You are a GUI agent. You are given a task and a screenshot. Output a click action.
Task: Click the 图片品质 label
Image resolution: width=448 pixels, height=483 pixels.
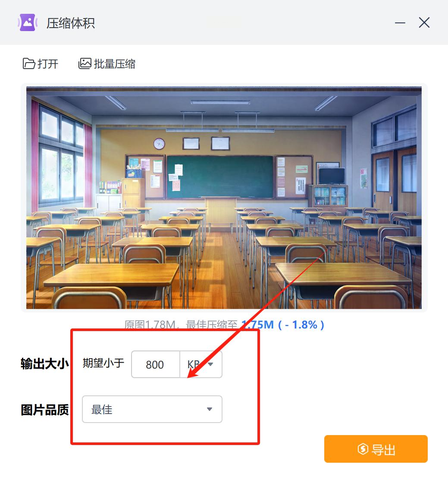coord(45,410)
